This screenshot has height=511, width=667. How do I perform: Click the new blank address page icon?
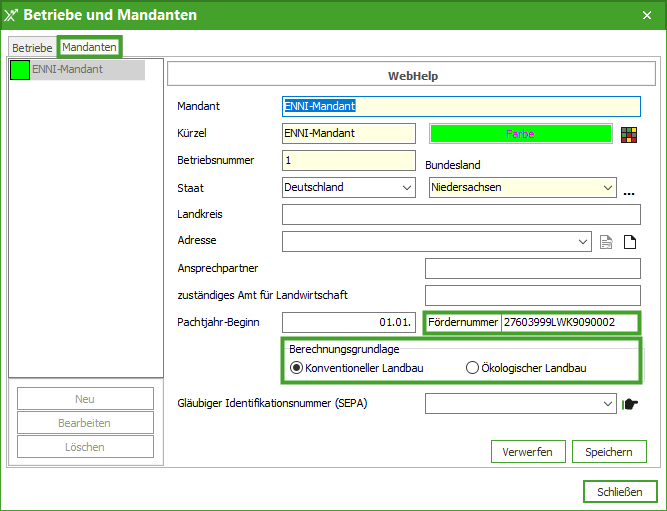[630, 241]
